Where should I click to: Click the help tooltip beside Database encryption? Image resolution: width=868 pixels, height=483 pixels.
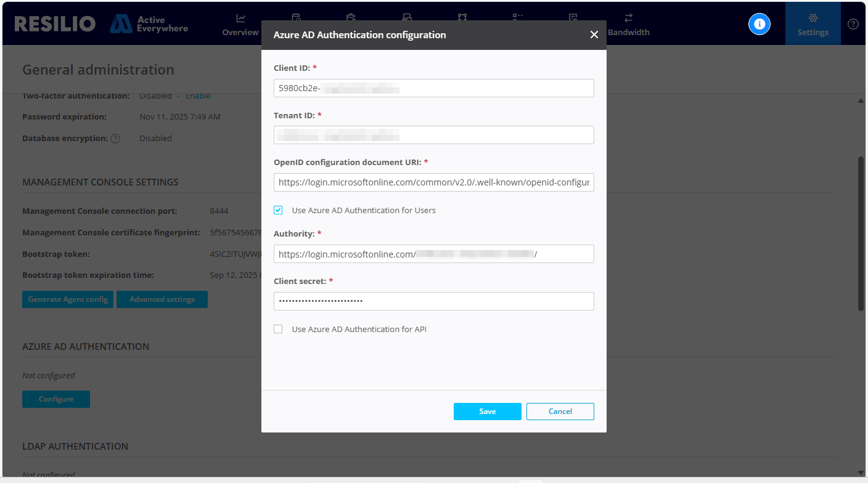click(x=115, y=138)
